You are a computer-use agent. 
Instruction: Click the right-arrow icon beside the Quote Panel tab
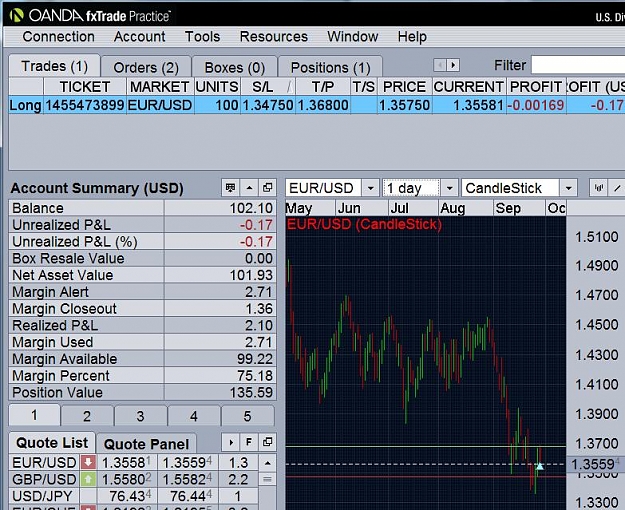click(x=231, y=442)
